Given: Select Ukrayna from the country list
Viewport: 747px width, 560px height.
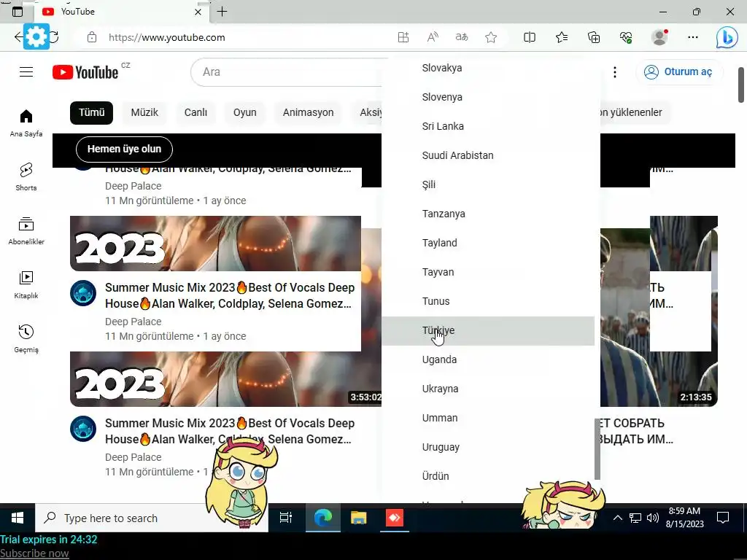Looking at the screenshot, I should point(488,389).
